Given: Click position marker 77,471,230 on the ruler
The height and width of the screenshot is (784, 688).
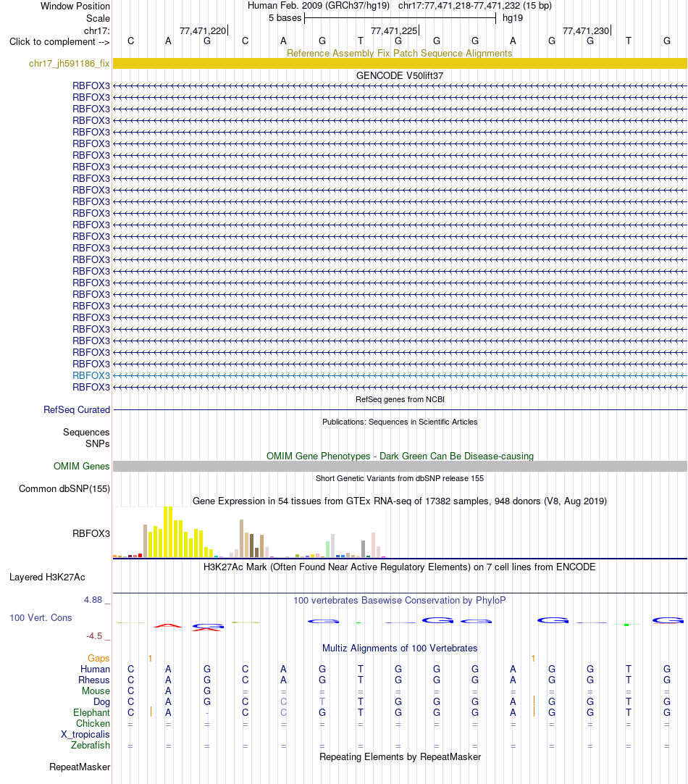Looking at the screenshot, I should pos(586,31).
